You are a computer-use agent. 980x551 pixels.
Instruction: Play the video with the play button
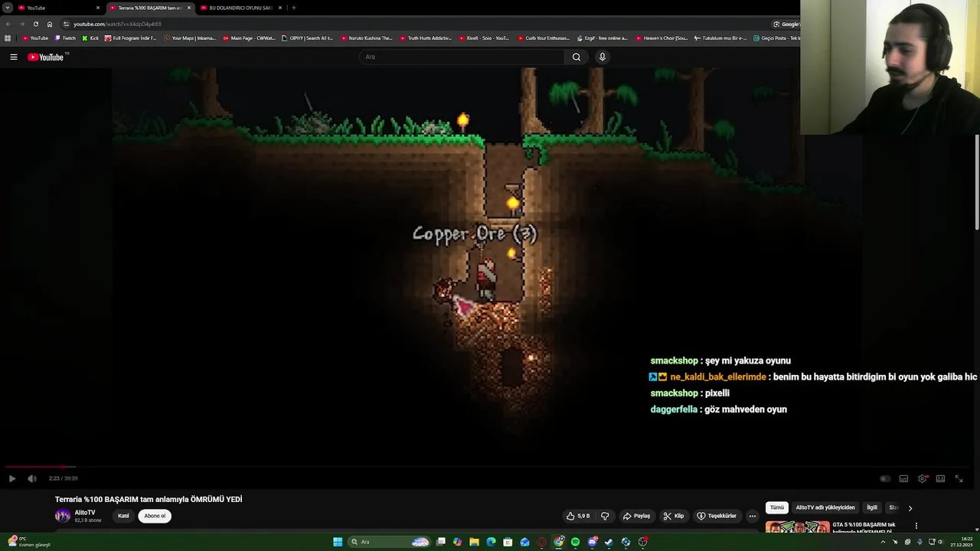tap(11, 478)
